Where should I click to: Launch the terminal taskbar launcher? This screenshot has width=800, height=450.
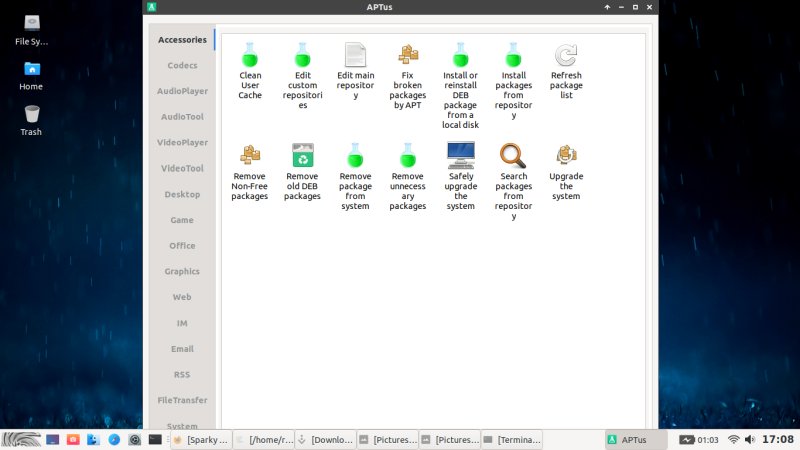[155, 439]
